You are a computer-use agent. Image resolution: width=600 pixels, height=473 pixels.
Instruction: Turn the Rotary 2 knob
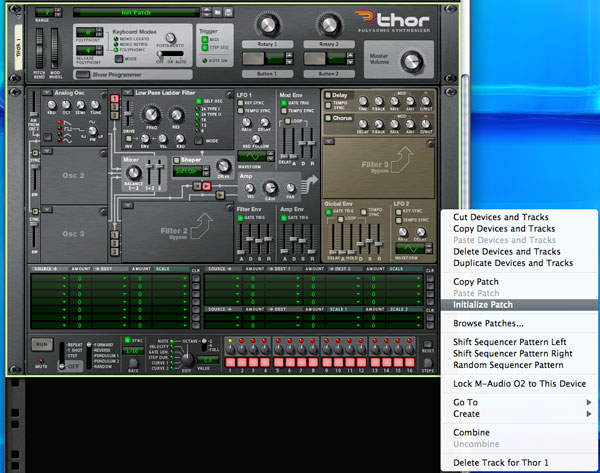pos(329,24)
